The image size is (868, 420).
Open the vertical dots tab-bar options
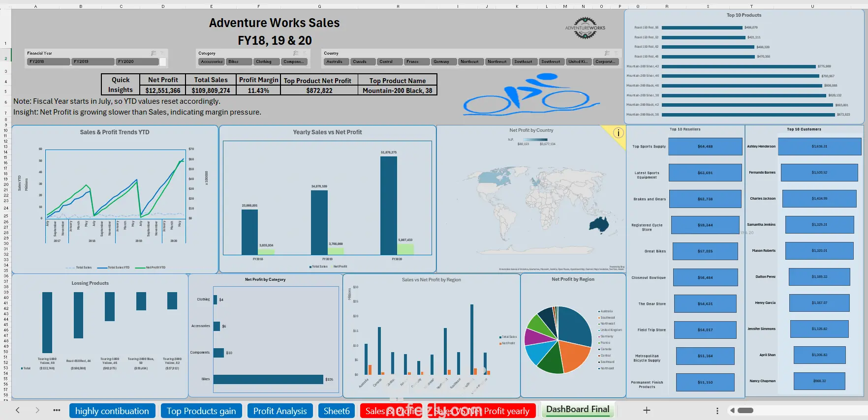click(717, 411)
